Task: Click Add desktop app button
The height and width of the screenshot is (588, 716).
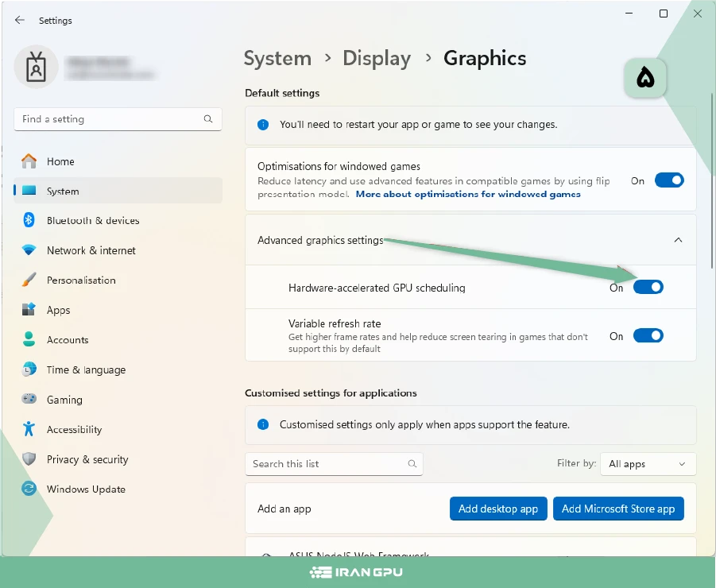Action: click(498, 509)
